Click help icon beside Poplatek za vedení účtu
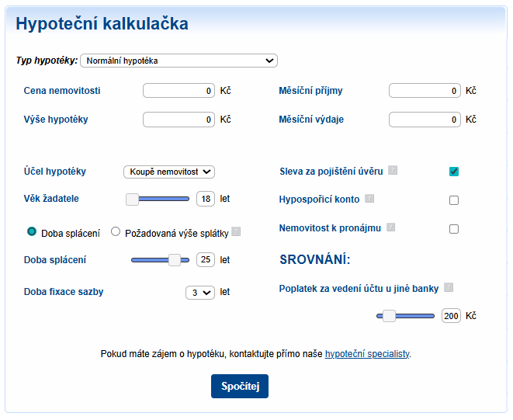 [x=449, y=287]
